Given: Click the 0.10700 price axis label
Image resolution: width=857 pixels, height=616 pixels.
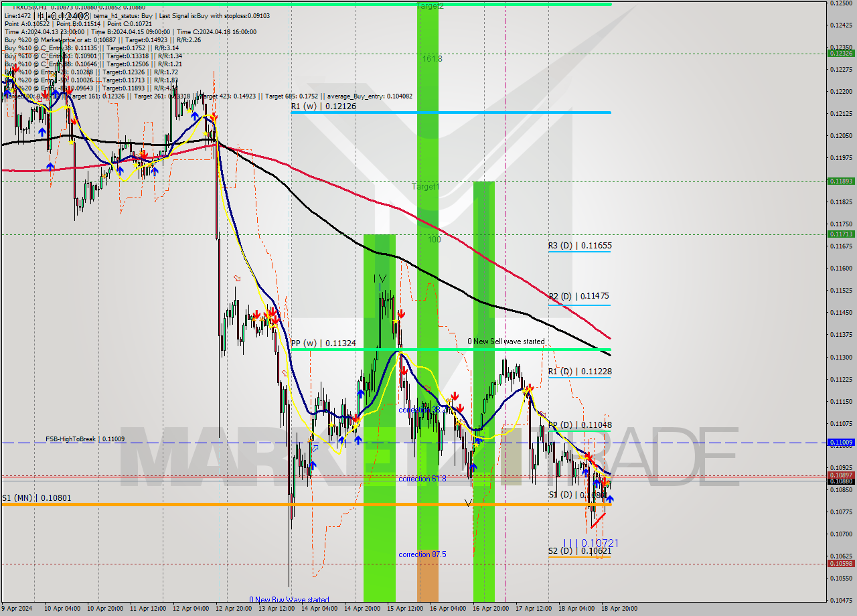Looking at the screenshot, I should [x=841, y=534].
